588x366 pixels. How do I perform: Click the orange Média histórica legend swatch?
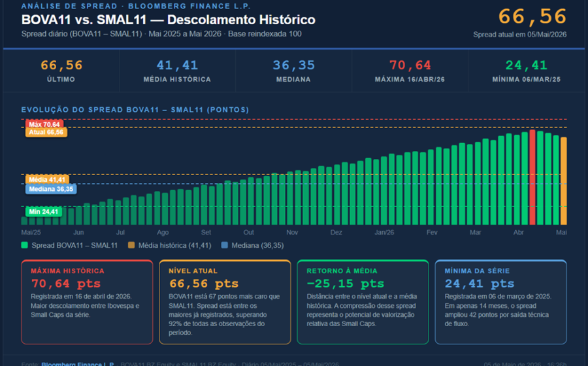click(x=131, y=245)
